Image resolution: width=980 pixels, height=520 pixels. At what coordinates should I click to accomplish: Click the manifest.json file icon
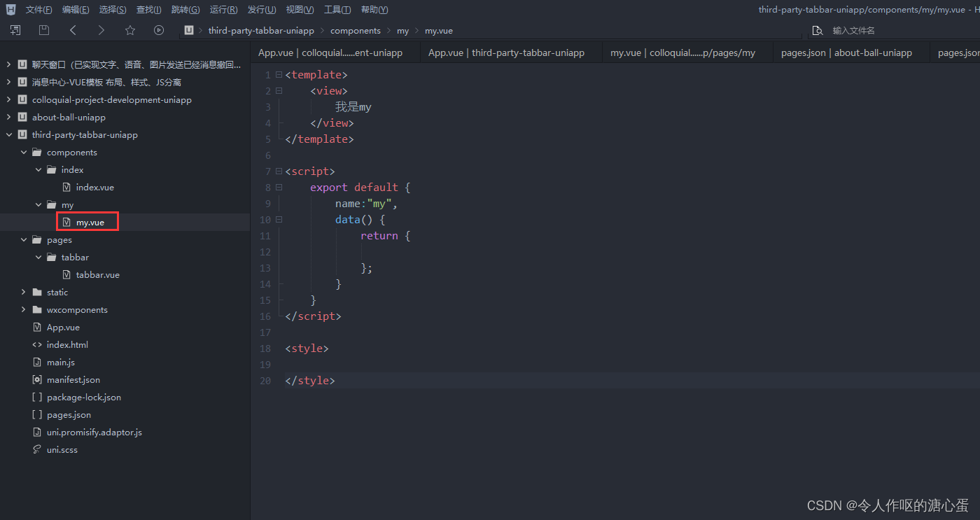point(37,380)
